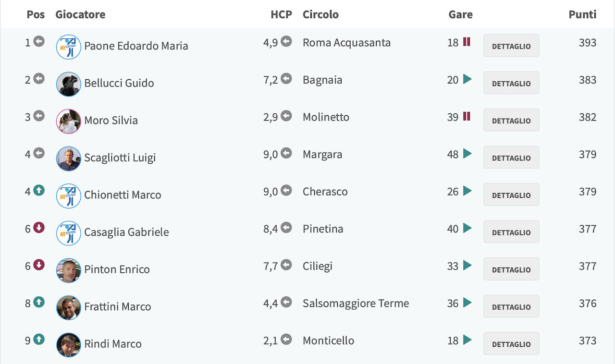Select club Salsomaggiore Terme
This screenshot has width=615, height=364.
(x=356, y=303)
